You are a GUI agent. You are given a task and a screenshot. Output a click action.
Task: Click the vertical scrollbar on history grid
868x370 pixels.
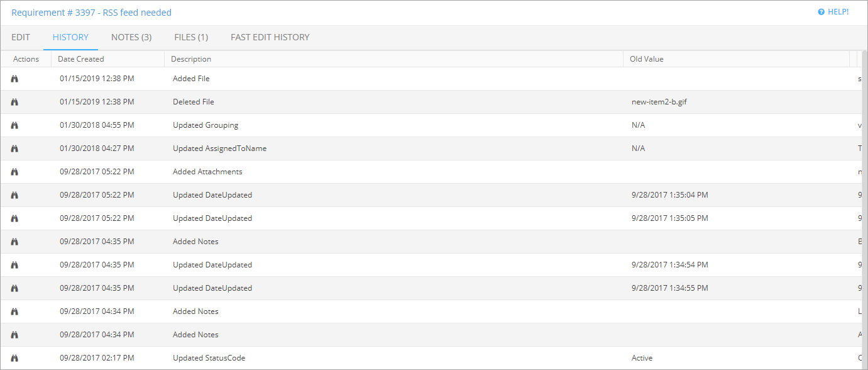[864, 189]
